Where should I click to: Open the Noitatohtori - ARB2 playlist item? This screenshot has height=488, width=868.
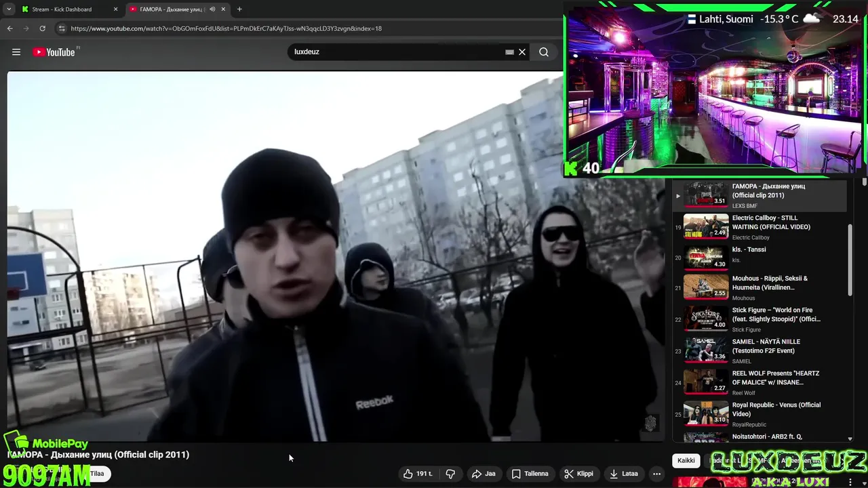759,438
